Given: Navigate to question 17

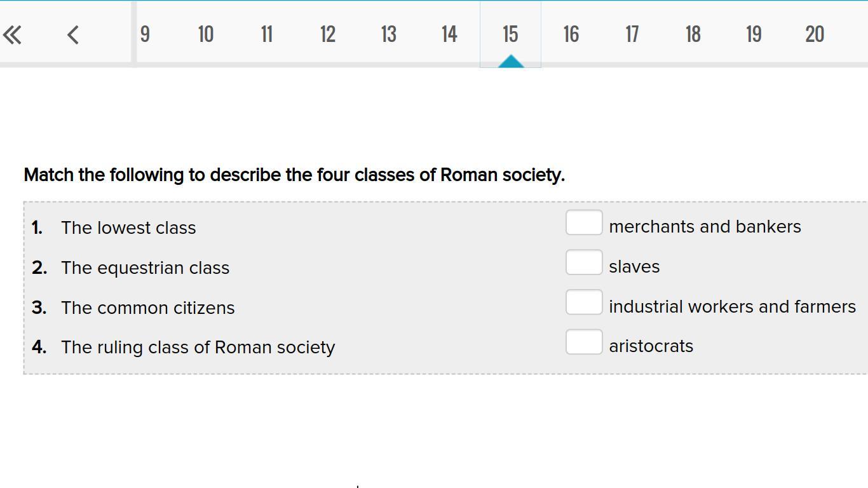Looking at the screenshot, I should click(x=632, y=34).
